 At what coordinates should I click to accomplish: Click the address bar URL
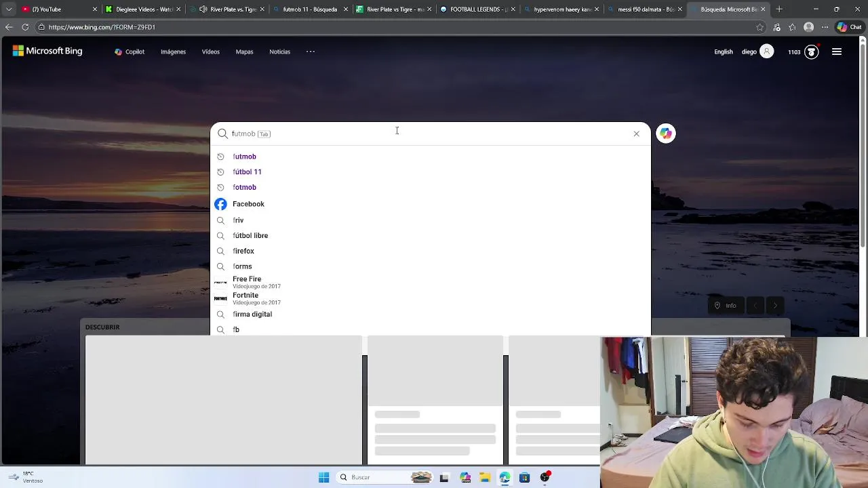pyautogui.click(x=102, y=27)
